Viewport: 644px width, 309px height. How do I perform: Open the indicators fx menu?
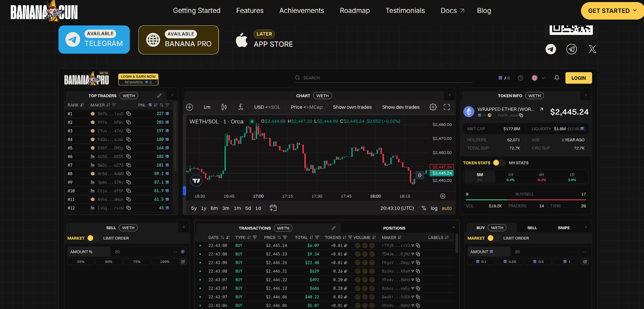pyautogui.click(x=241, y=107)
